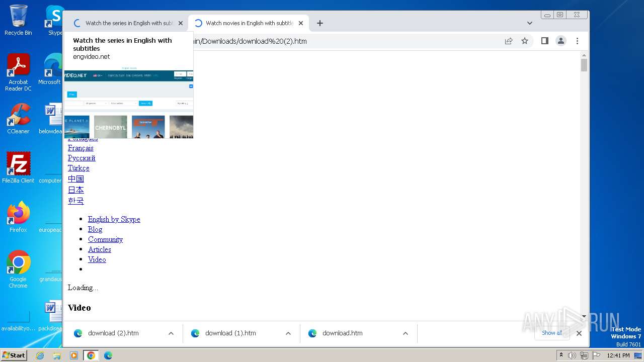
Task: Close the downloads bar
Action: (x=579, y=333)
